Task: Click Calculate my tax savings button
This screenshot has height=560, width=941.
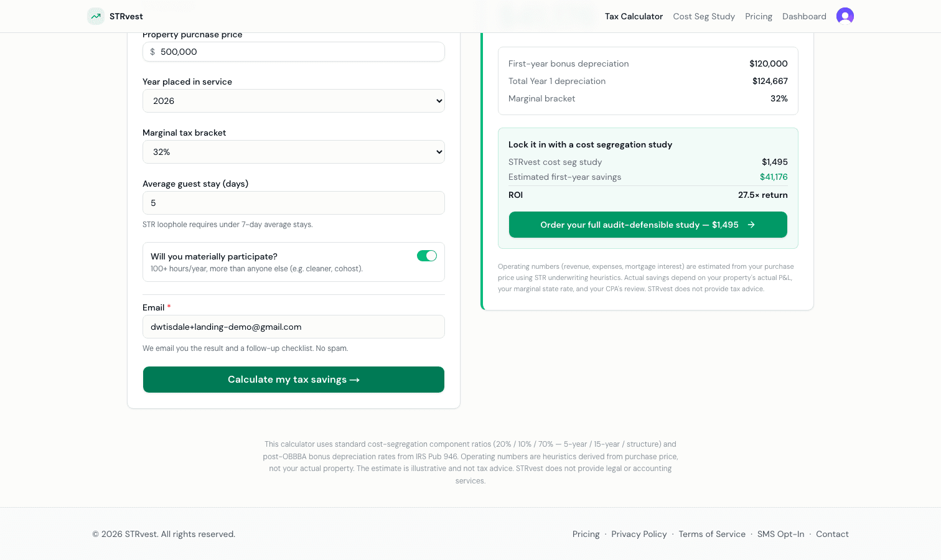Action: 294,380
